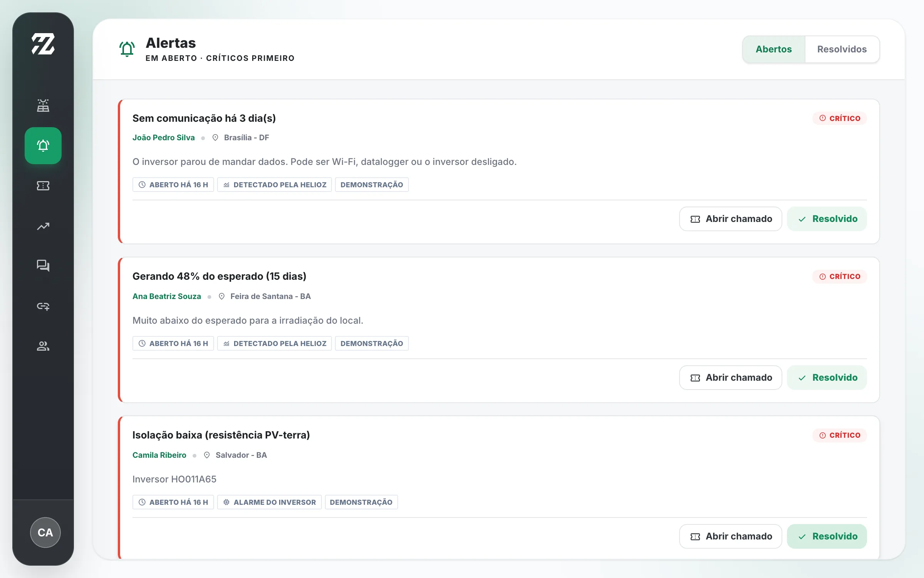Open João Pedro Silva client link
This screenshot has width=924, height=578.
tap(164, 138)
